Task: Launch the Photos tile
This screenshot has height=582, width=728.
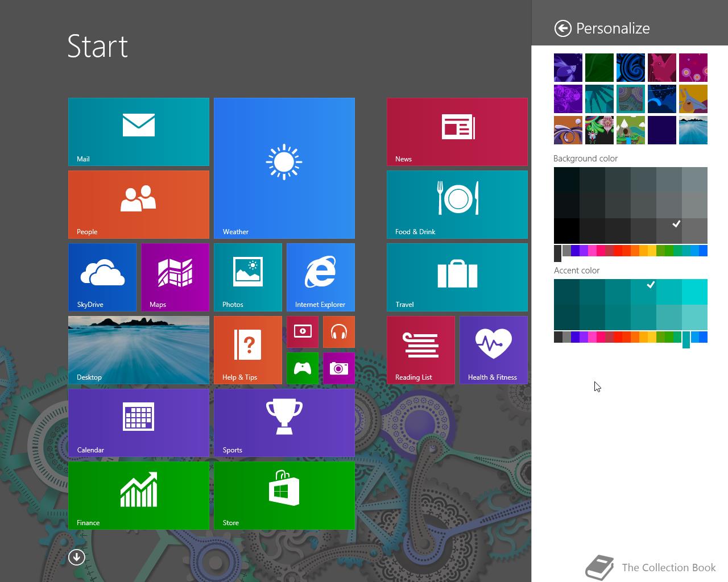Action: tap(248, 277)
